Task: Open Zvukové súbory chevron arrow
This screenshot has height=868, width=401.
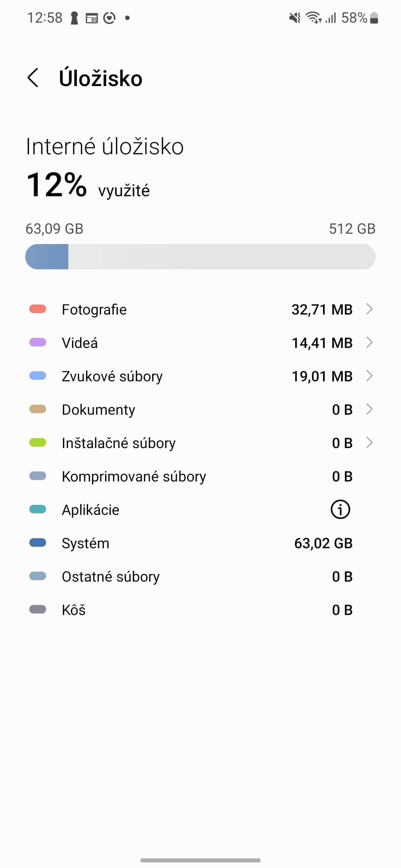Action: coord(369,376)
